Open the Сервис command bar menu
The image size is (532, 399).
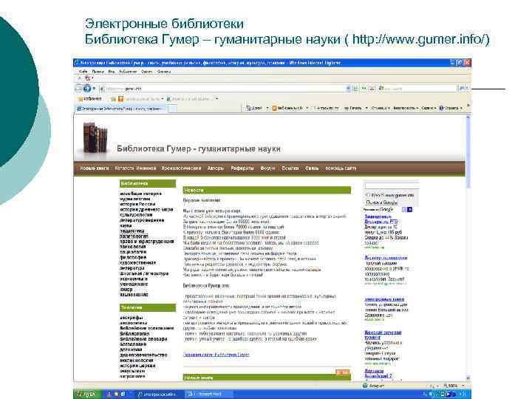pyautogui.click(x=429, y=108)
